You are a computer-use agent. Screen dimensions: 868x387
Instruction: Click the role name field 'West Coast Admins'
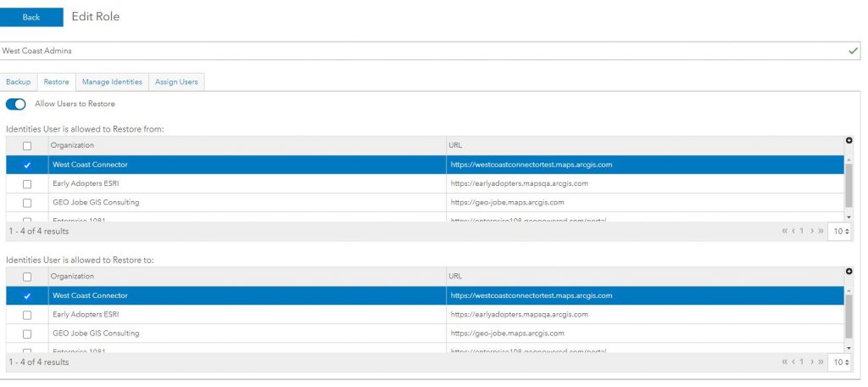click(x=424, y=51)
